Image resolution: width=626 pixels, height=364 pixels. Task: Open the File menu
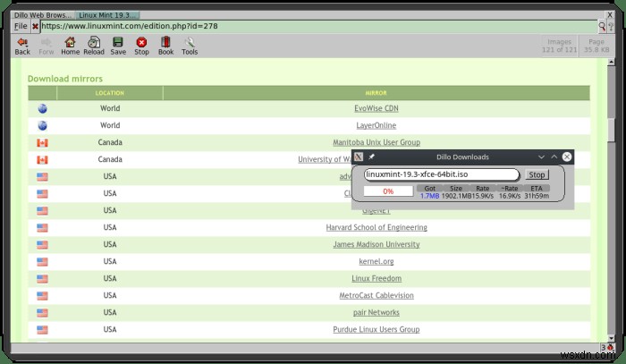(x=21, y=26)
